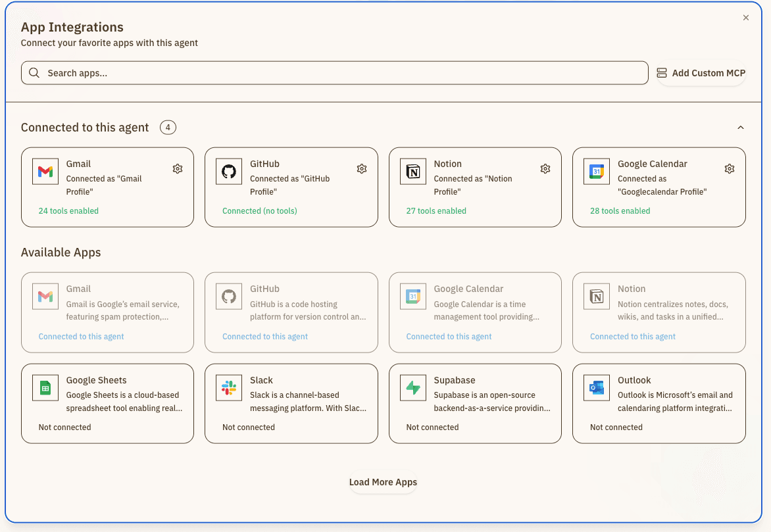Screen dimensions: 771x532
Task: Click the Supabase app icon
Action: point(413,389)
